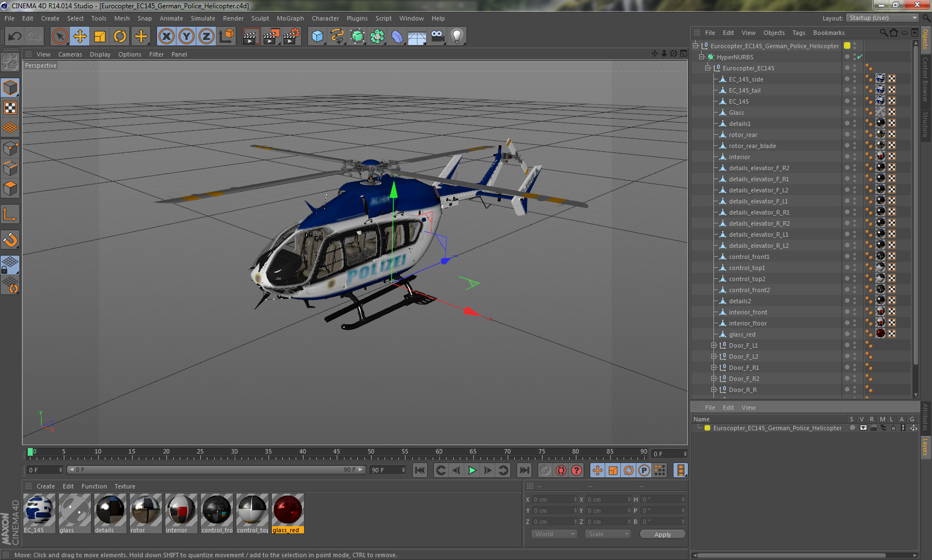
Task: Go to end of animation
Action: [x=524, y=470]
